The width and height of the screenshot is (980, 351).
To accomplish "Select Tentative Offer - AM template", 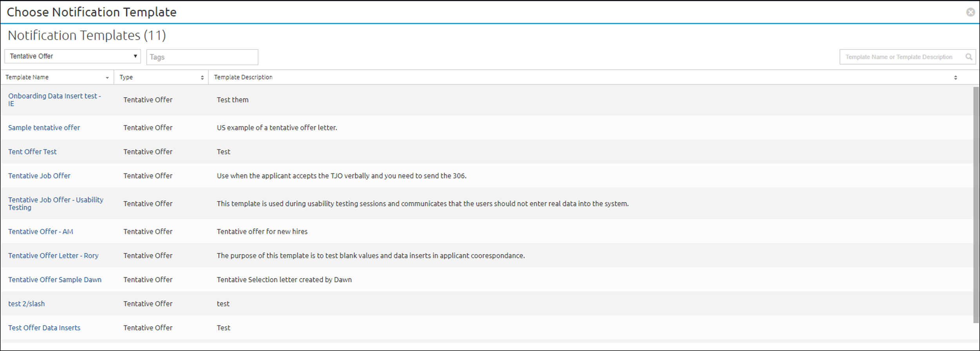I will pyautogui.click(x=40, y=231).
